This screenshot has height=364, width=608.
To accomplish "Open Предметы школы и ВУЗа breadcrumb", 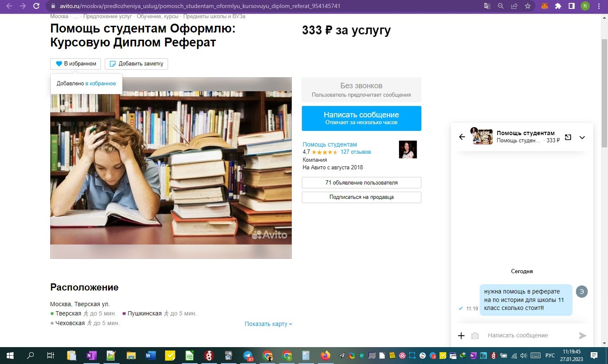I will [214, 16].
